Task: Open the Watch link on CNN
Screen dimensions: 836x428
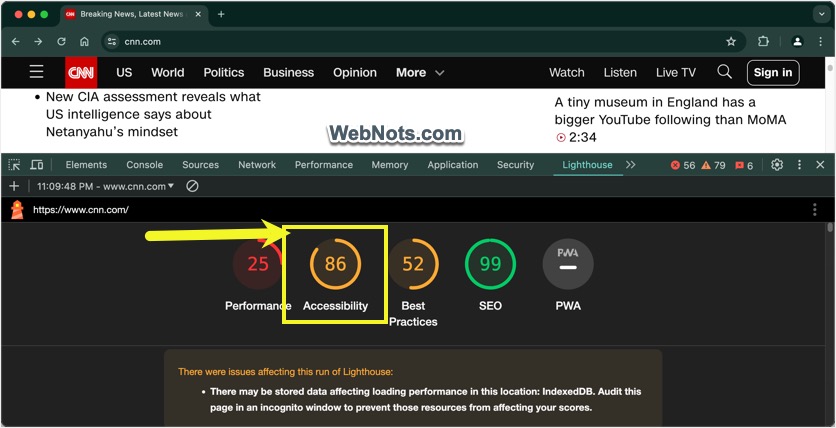Action: [567, 72]
